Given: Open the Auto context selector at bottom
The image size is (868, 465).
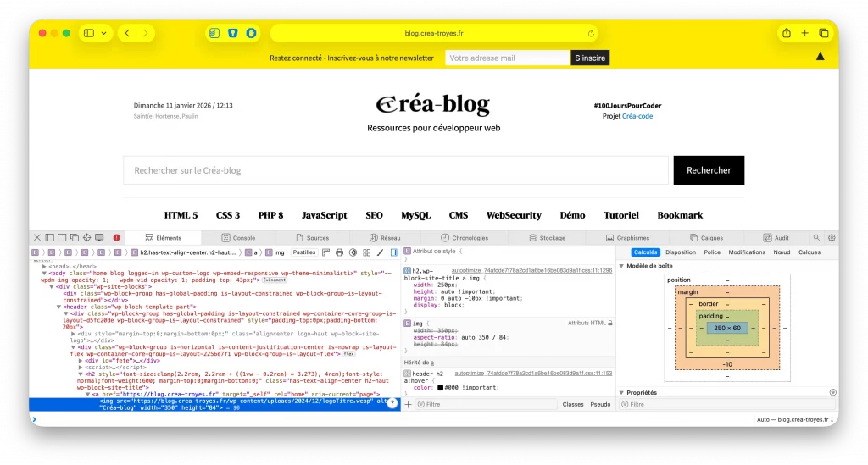Looking at the screenshot, I should click(795, 419).
